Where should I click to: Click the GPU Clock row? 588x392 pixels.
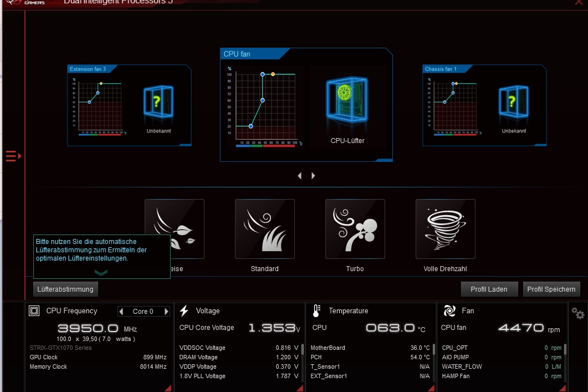pos(98,357)
